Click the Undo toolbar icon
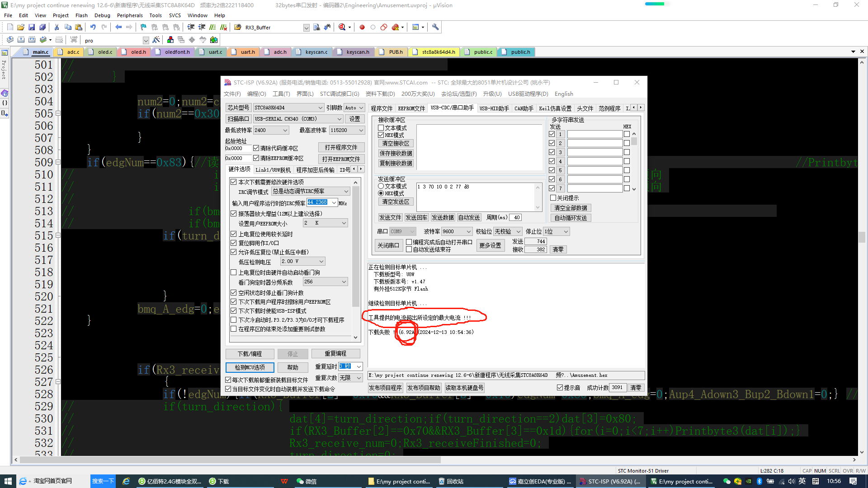868x488 pixels. [93, 28]
